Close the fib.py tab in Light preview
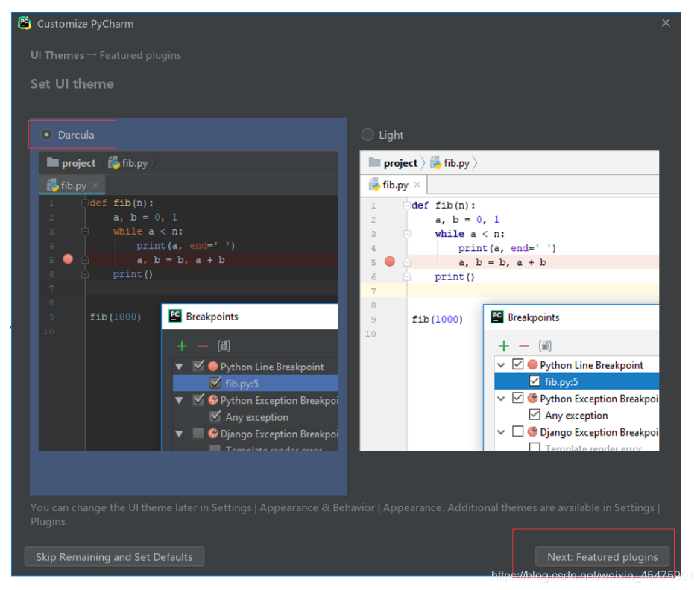 pos(417,185)
